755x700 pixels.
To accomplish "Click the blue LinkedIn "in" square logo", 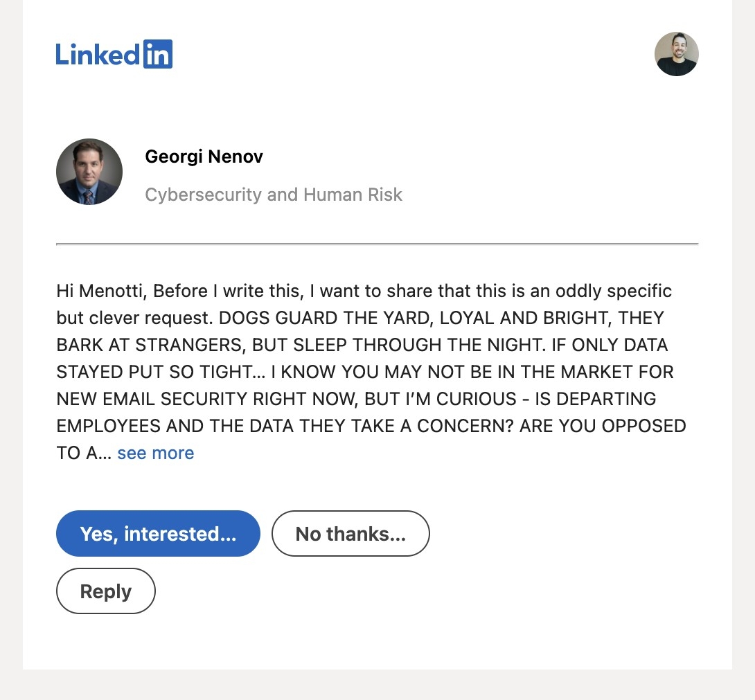I will (x=157, y=54).
